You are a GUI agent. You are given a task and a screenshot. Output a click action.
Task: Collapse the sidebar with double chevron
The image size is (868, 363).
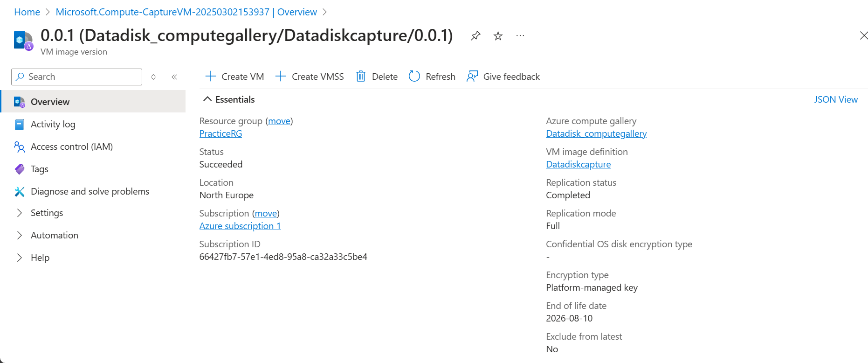coord(174,77)
